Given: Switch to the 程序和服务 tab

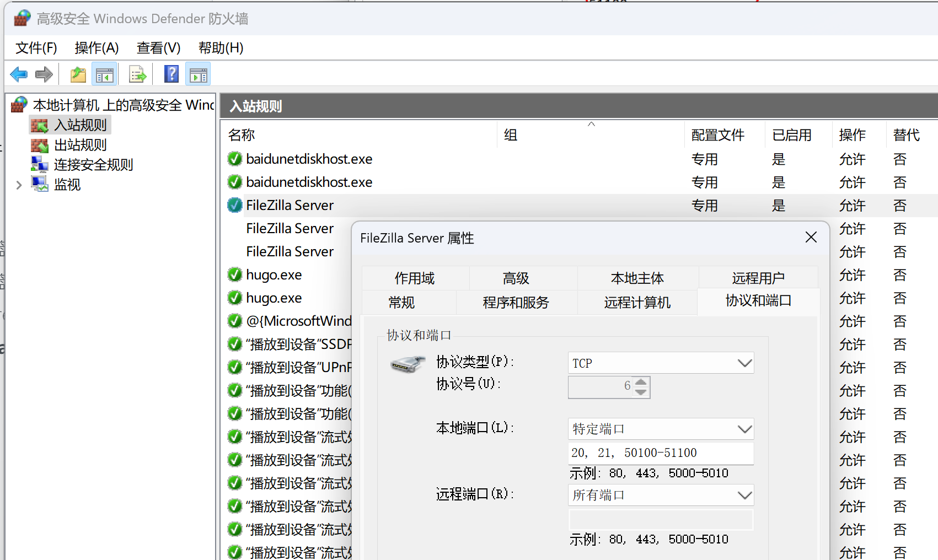Looking at the screenshot, I should click(x=517, y=303).
